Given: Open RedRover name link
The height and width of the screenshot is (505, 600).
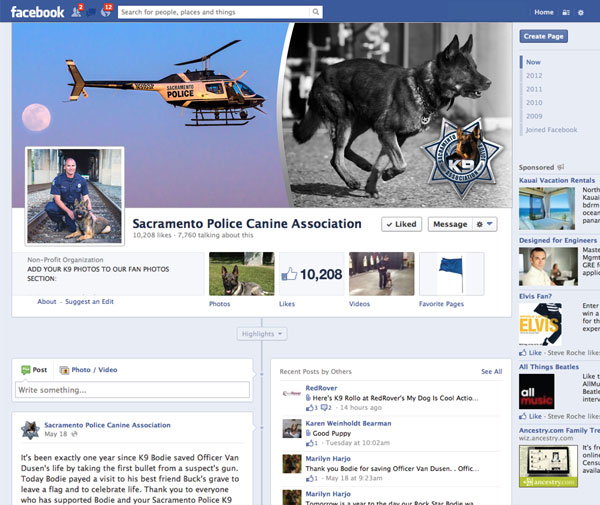Looking at the screenshot, I should (321, 388).
